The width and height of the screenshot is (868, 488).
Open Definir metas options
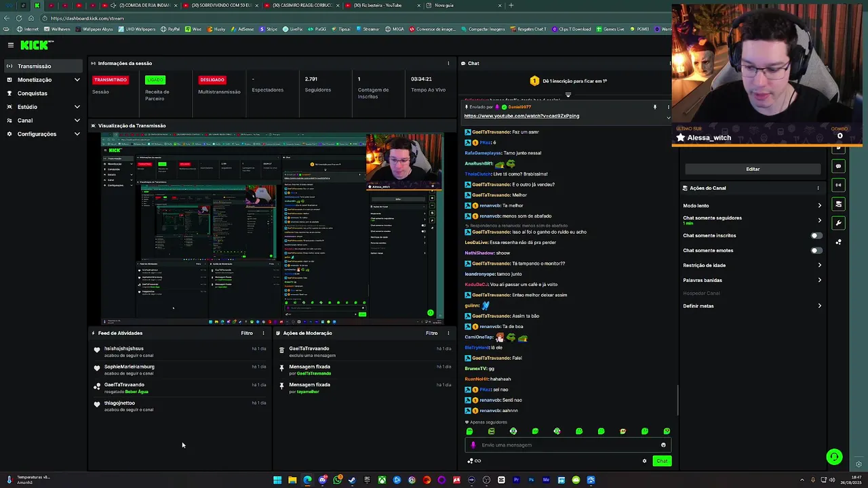pyautogui.click(x=753, y=306)
